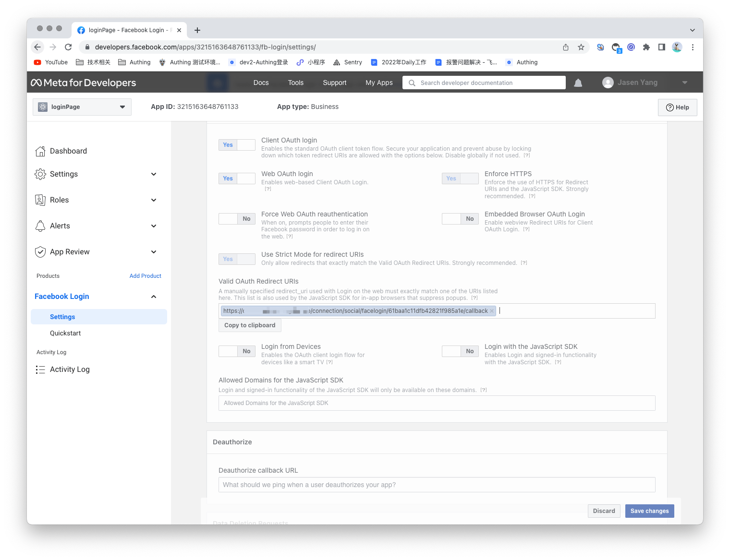
Task: Focus the Deauthorize callback URL field
Action: 437,485
